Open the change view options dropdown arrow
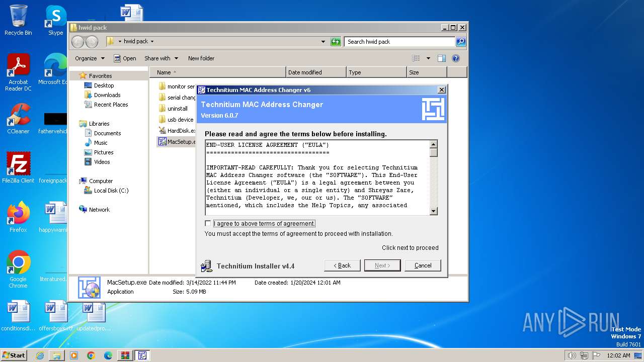This screenshot has height=362, width=644. (x=428, y=58)
